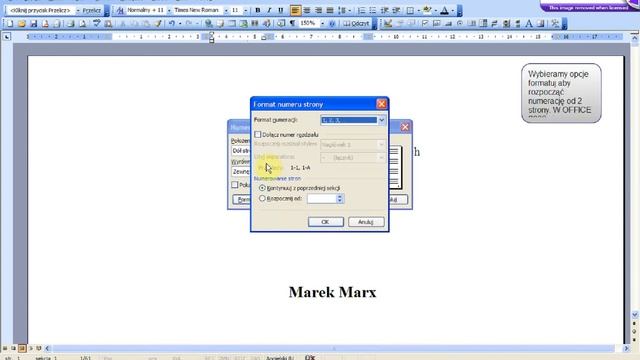Image resolution: width=640 pixels, height=360 pixels.
Task: Click the Underline formatting button
Action: tap(280, 10)
